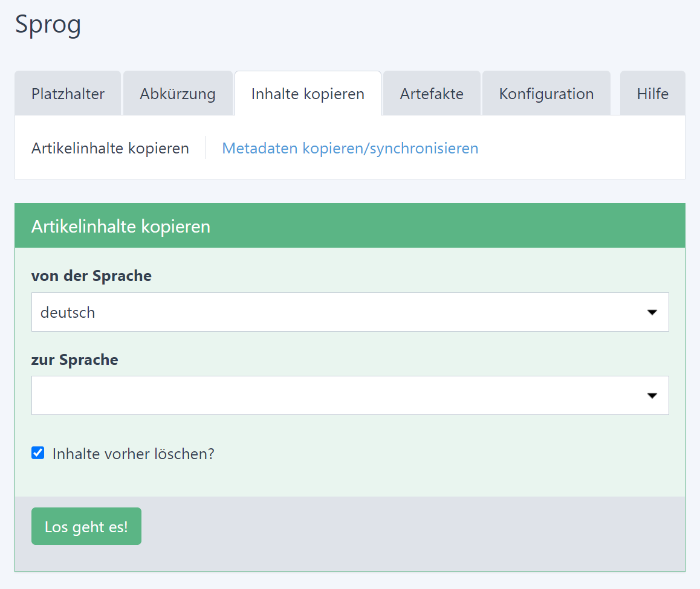The height and width of the screenshot is (589, 700).
Task: Select the Inhalte kopieren tab
Action: (x=308, y=94)
